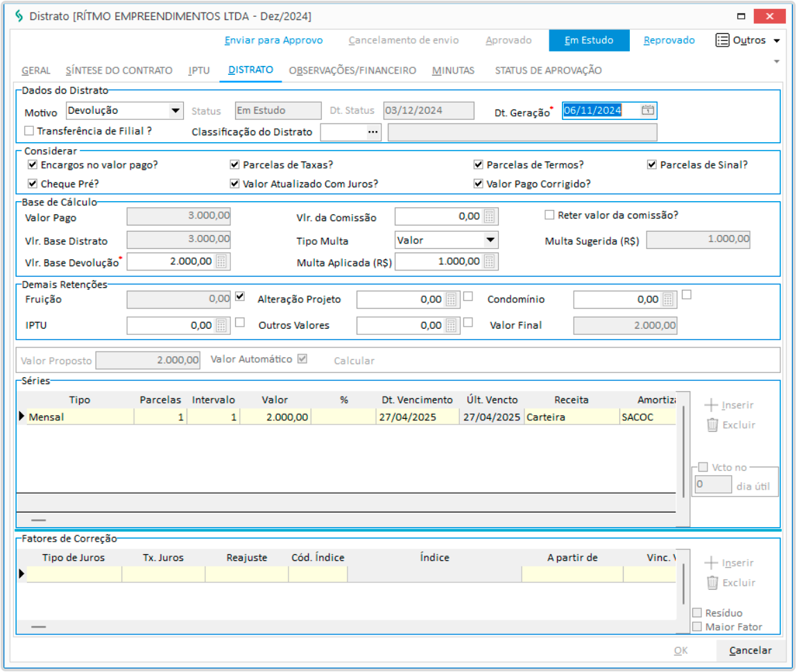Open the Tipo Multa dropdown
The height and width of the screenshot is (672, 797).
[x=490, y=241]
